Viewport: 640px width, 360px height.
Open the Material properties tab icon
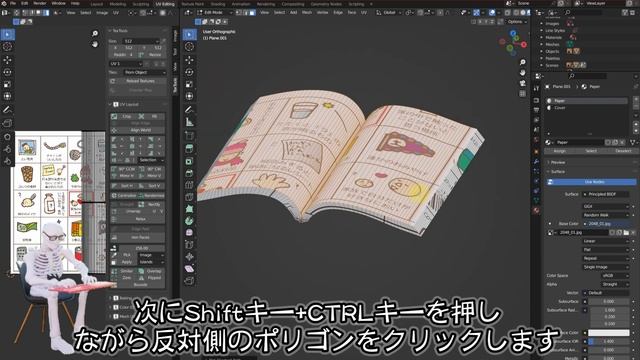[536, 211]
